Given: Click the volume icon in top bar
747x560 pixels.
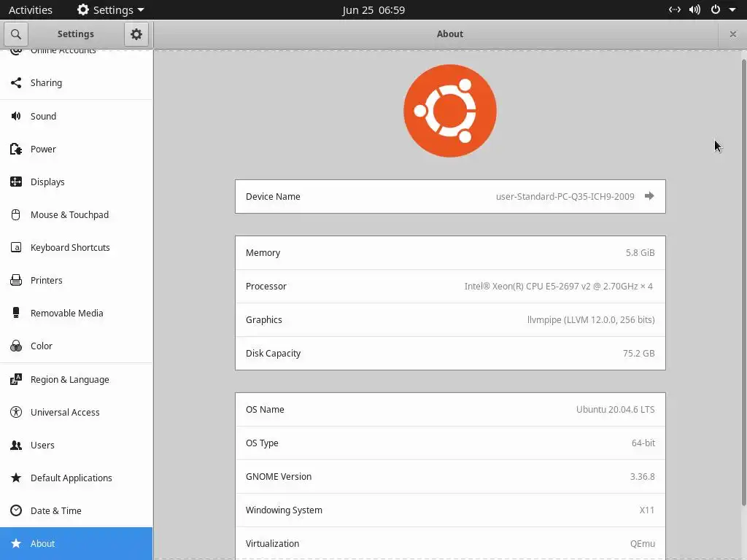Looking at the screenshot, I should [x=694, y=9].
